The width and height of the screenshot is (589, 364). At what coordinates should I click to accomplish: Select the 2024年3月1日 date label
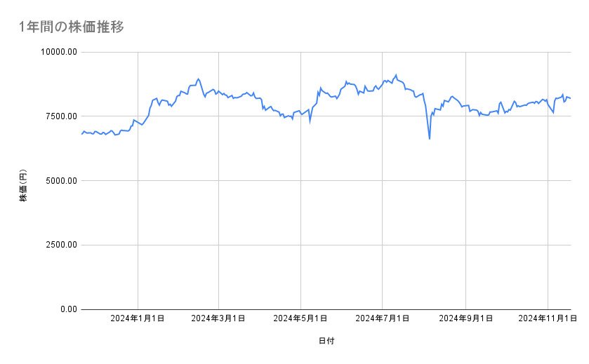(x=218, y=318)
